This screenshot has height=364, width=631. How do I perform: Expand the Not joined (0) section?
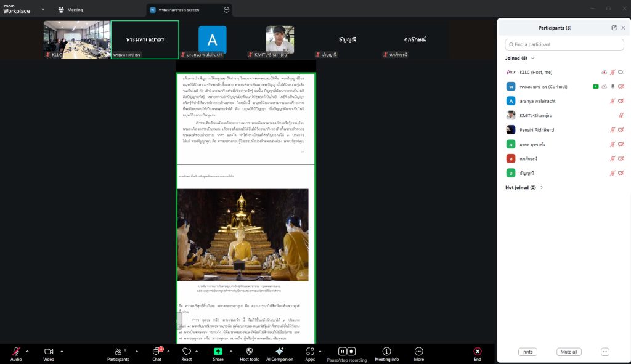click(x=542, y=187)
